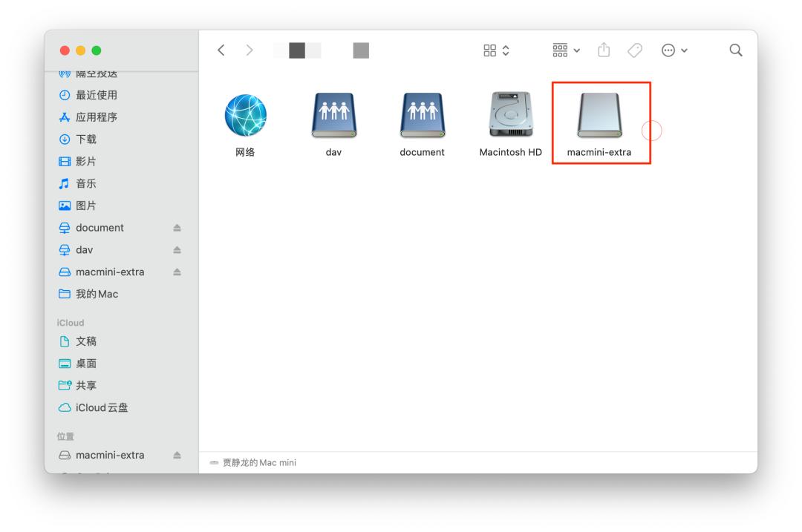Click the 音乐 note icon in sidebar
This screenshot has width=802, height=532.
click(x=64, y=183)
